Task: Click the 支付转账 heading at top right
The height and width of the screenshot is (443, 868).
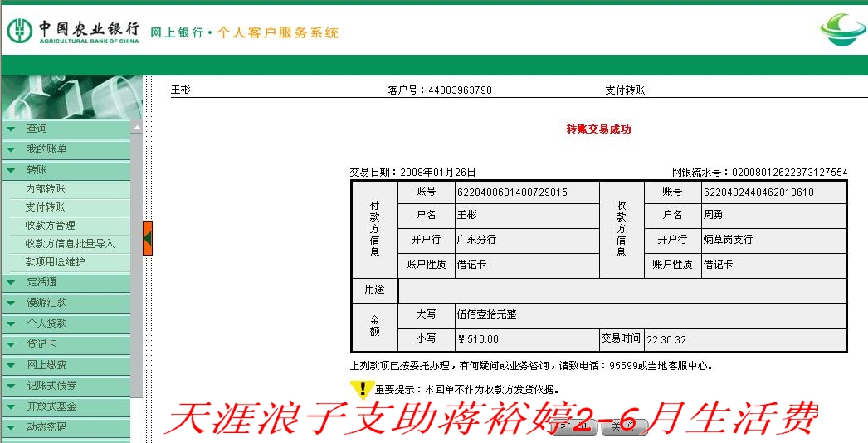Action: (625, 90)
